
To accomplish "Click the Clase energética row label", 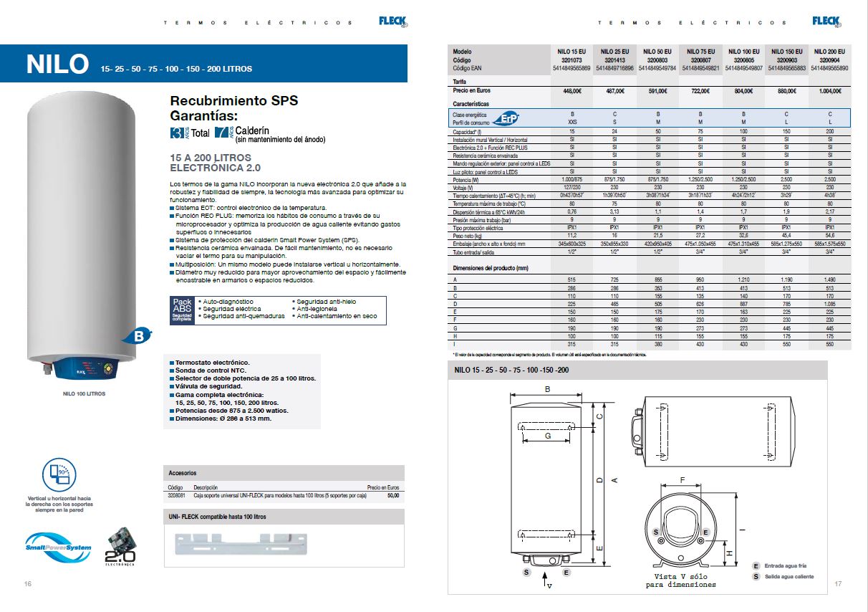I will [470, 115].
